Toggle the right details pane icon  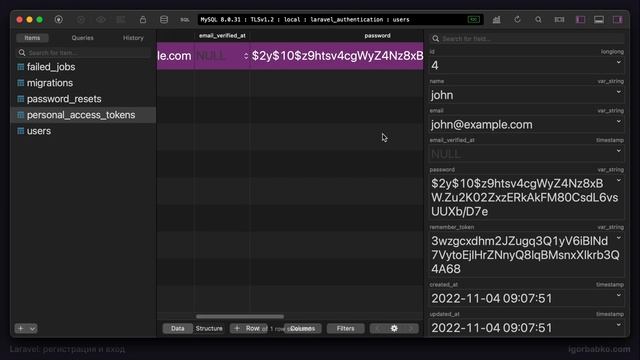coord(618,20)
